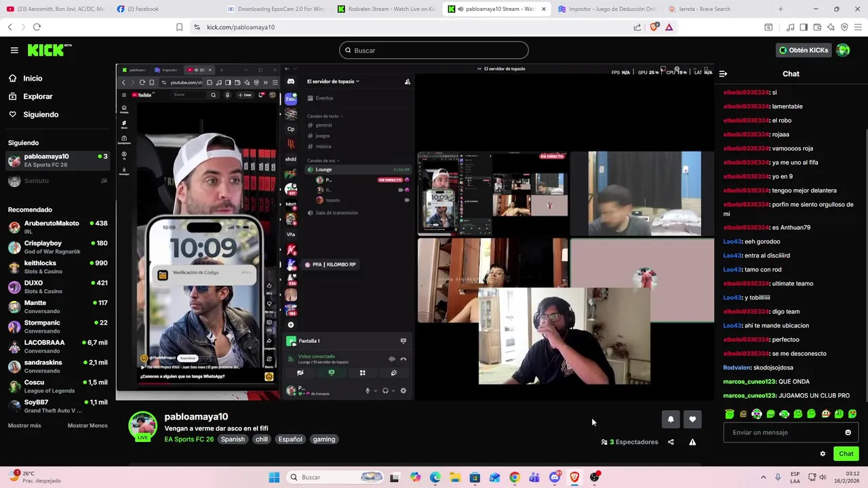Click the pabloamaya10 live avatar
This screenshot has width=868, height=488.
click(142, 426)
